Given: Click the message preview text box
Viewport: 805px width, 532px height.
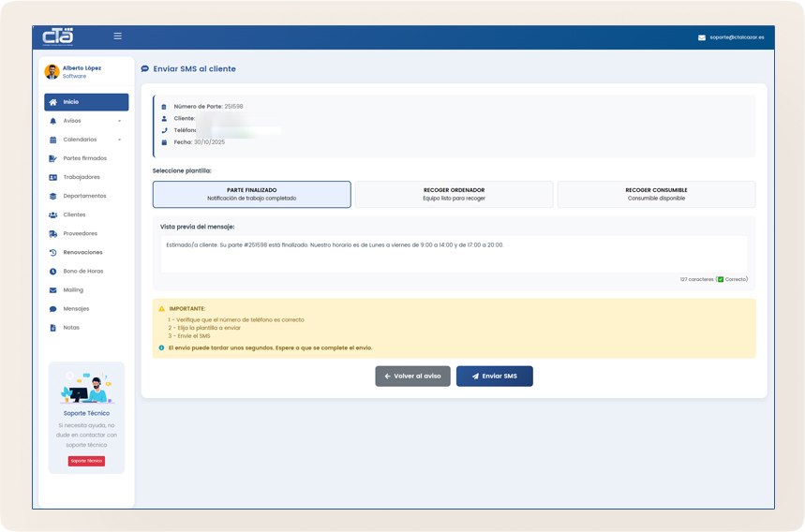Looking at the screenshot, I should tap(454, 255).
